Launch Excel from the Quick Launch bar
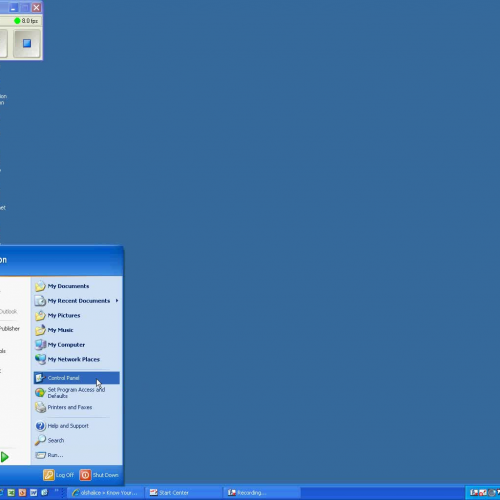This screenshot has height=500, width=500. pos(11,493)
